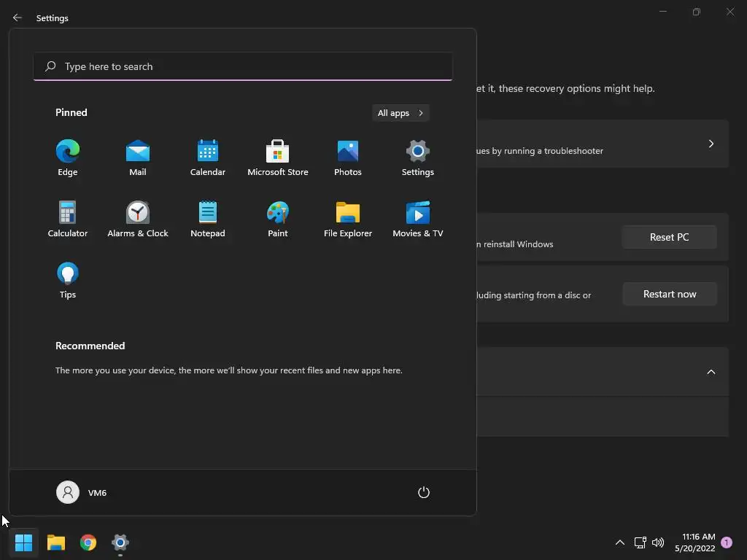Collapse the expanded section in Settings
Screen dimensions: 747x560
coord(711,372)
